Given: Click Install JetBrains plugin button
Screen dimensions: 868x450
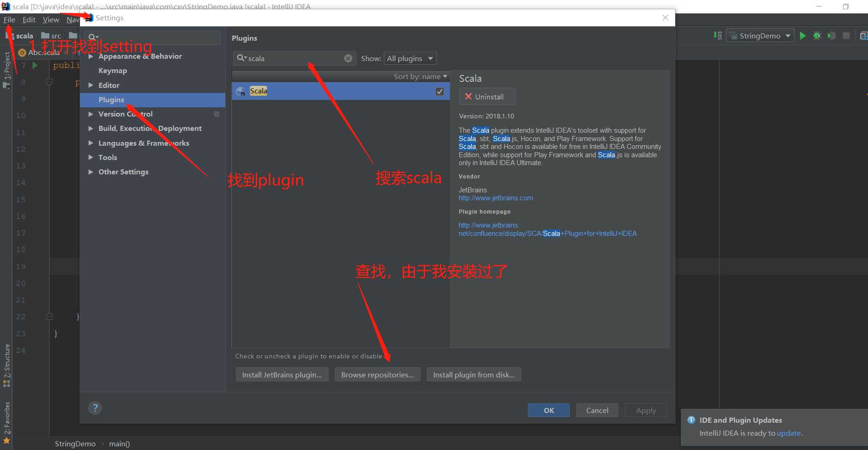Looking at the screenshot, I should (282, 375).
